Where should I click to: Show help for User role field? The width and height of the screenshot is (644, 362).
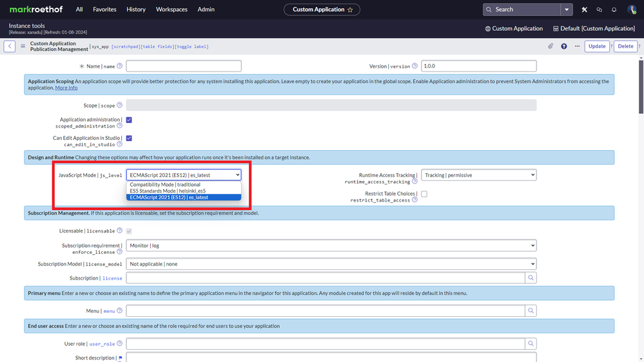119,343
